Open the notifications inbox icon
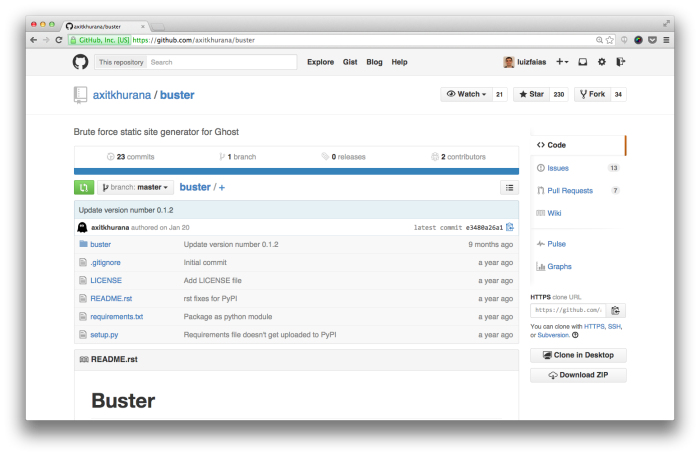Image resolution: width=700 pixels, height=456 pixels. (583, 62)
